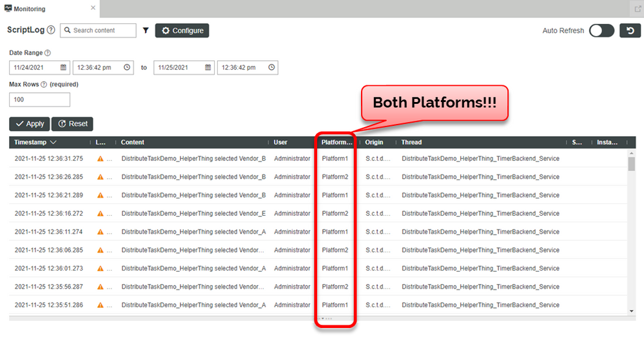644x337 pixels.
Task: Click warning icon in 12:36:06.285 row
Action: tap(100, 250)
